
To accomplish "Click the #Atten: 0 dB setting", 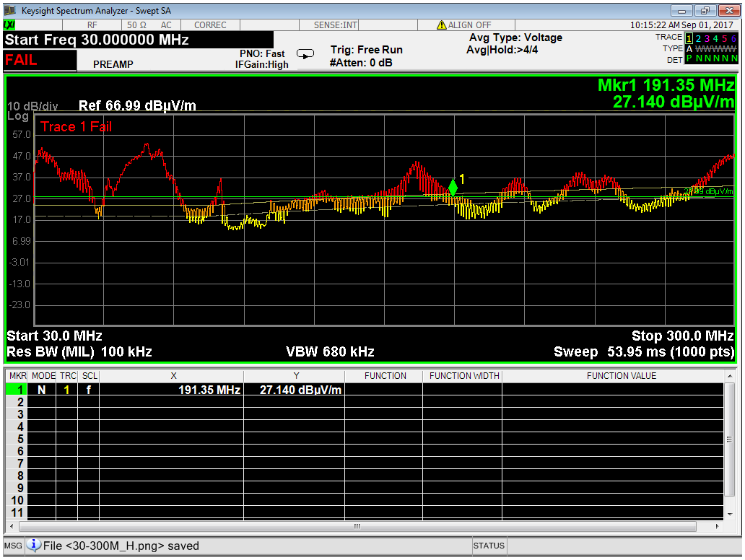I will click(x=361, y=62).
